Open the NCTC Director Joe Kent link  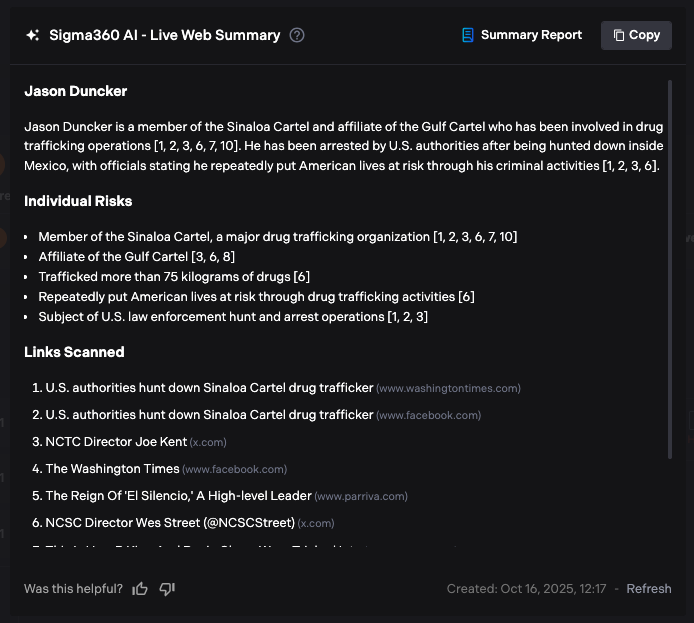point(116,442)
